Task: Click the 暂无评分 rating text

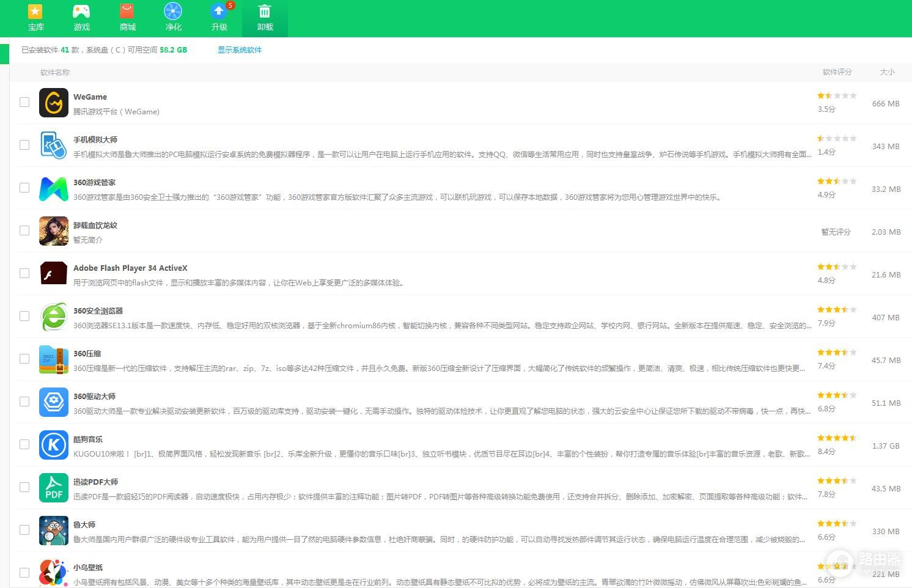Action: tap(836, 232)
